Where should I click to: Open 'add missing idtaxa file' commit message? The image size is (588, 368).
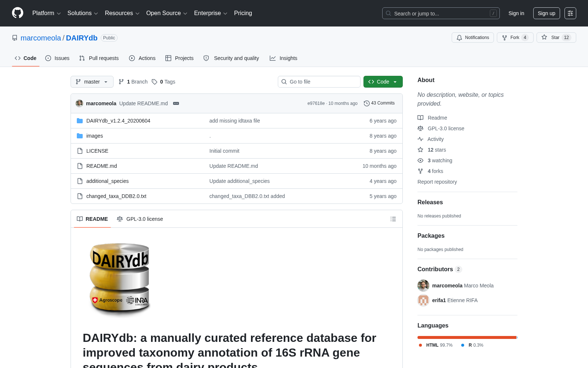tap(234, 121)
